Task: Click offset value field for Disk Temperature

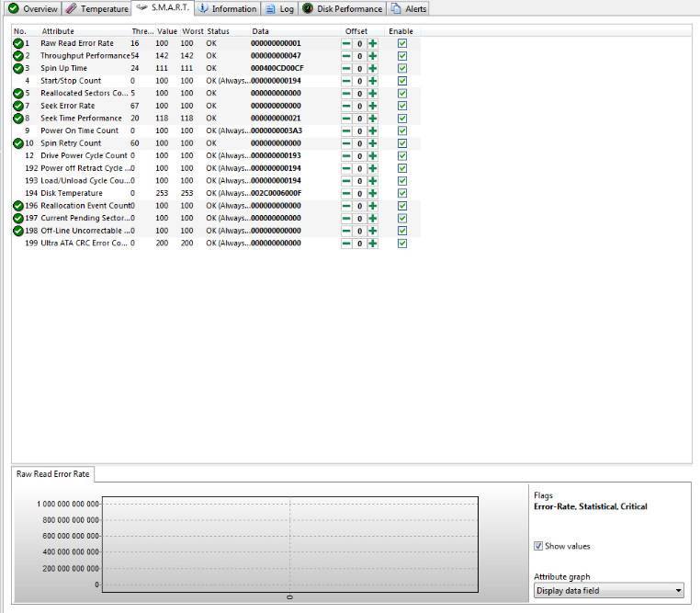Action: coord(359,194)
